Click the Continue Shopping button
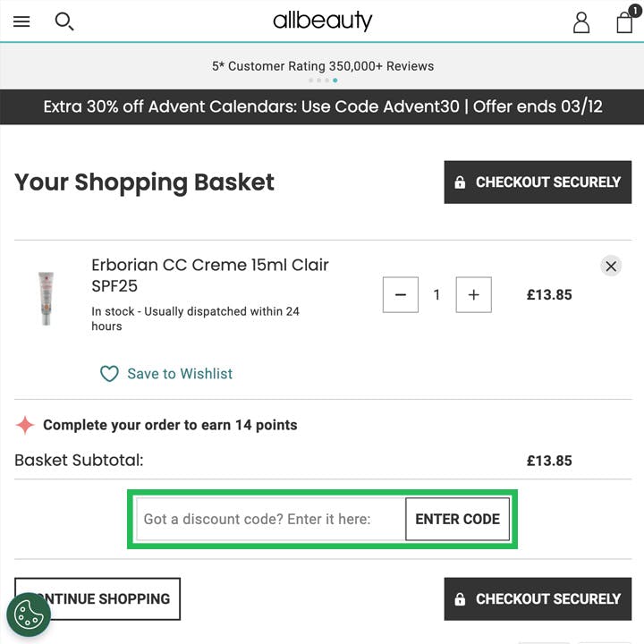The image size is (644, 644). pos(98,599)
